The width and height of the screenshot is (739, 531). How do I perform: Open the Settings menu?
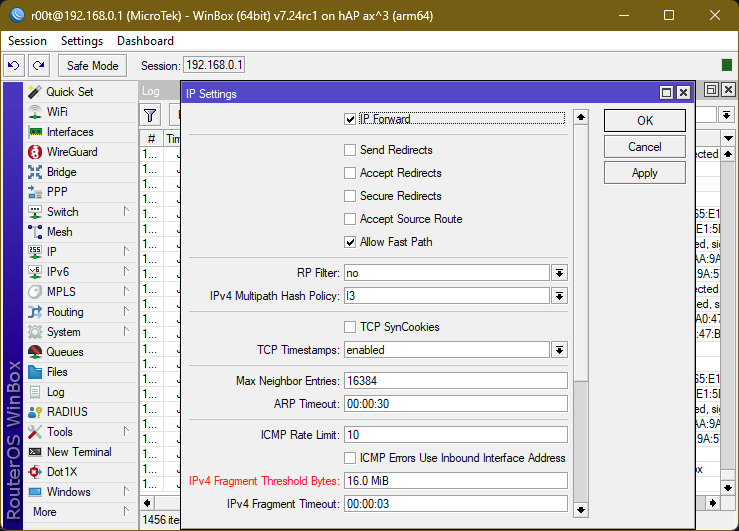(x=82, y=41)
